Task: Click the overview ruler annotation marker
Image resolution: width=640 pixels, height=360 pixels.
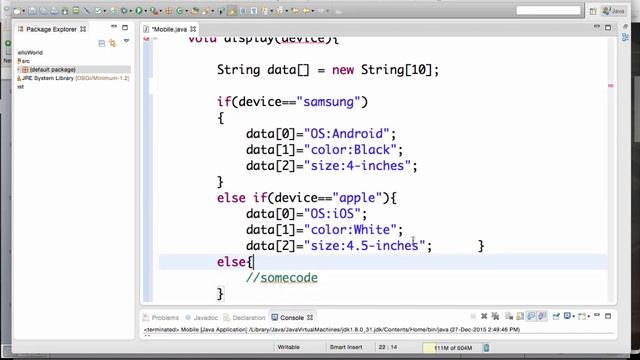Action: click(611, 86)
